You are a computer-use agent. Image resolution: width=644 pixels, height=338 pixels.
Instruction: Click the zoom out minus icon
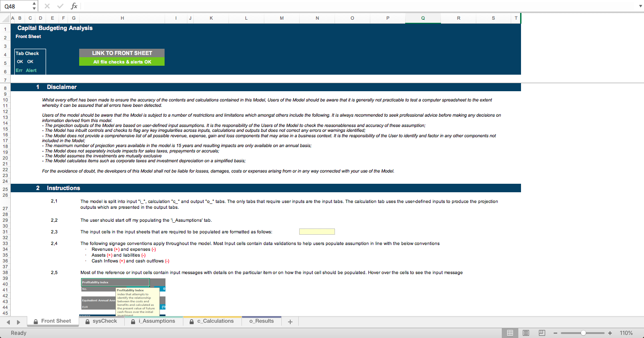[555, 333]
